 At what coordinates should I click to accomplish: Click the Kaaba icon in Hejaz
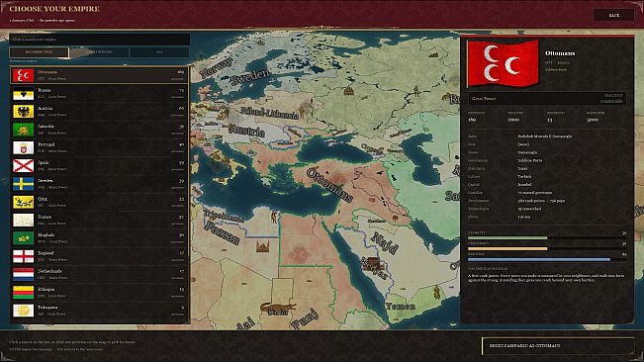coord(373,263)
